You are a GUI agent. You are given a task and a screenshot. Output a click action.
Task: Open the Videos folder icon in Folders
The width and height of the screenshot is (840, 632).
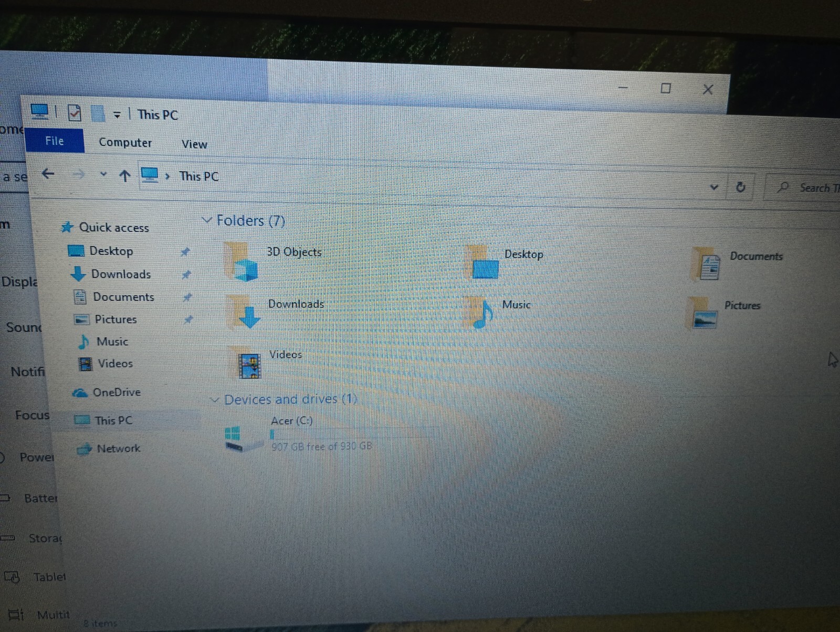(x=246, y=363)
